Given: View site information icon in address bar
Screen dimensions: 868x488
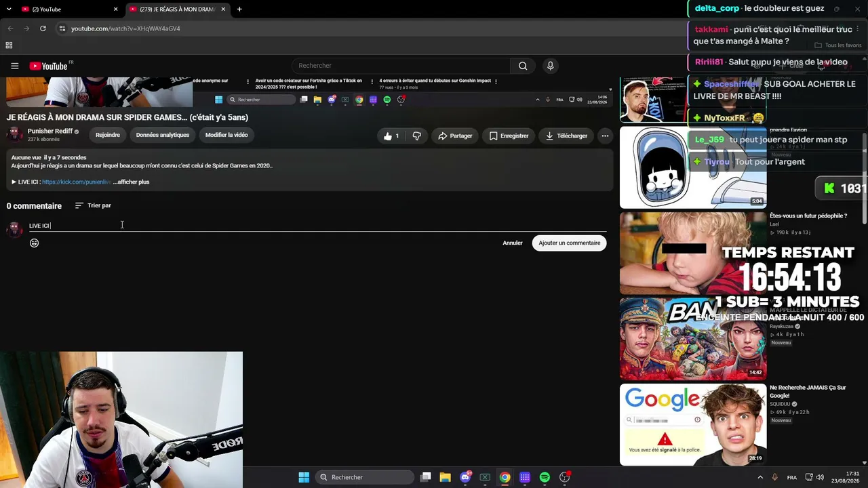Looking at the screenshot, I should point(62,28).
